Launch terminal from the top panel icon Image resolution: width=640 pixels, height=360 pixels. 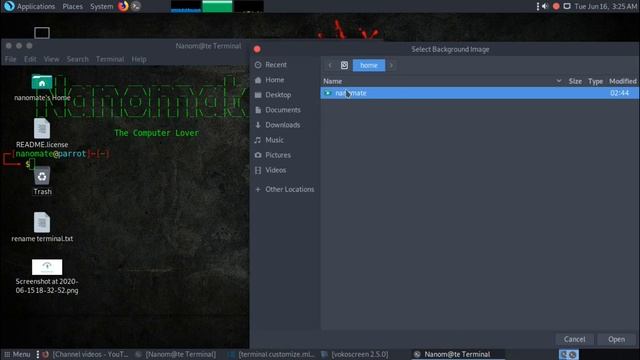[136, 6]
